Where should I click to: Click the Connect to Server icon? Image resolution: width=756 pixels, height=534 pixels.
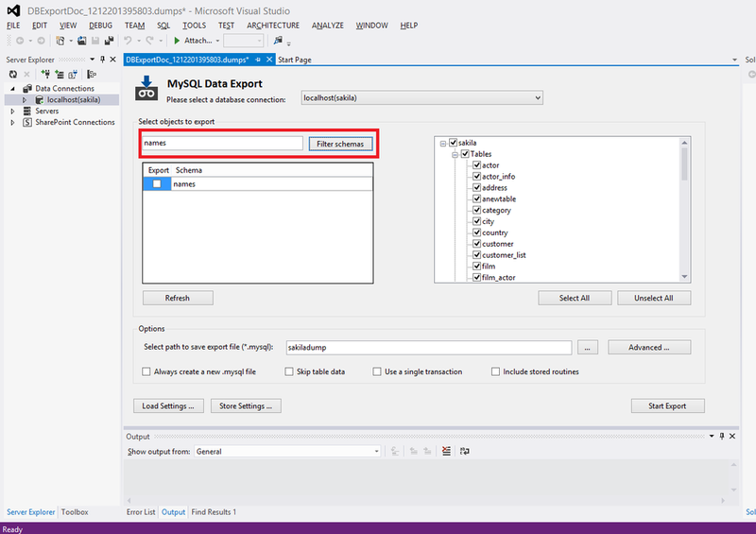point(60,75)
